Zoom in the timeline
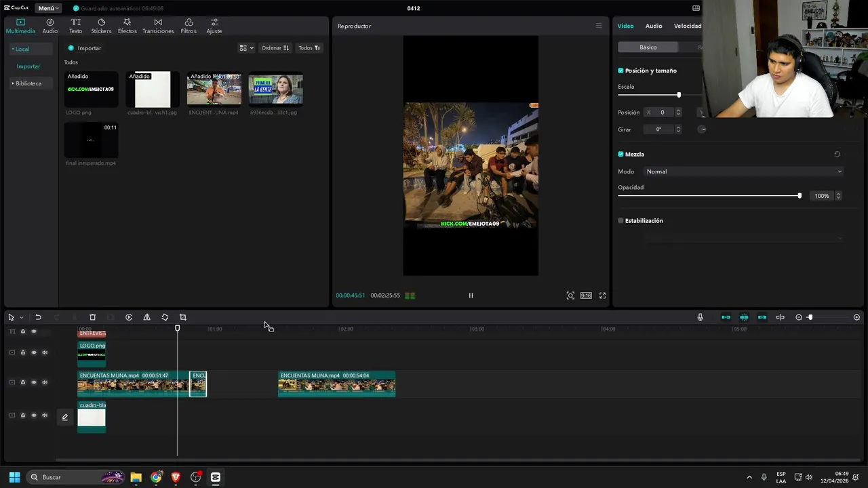The height and width of the screenshot is (488, 868). [x=856, y=317]
